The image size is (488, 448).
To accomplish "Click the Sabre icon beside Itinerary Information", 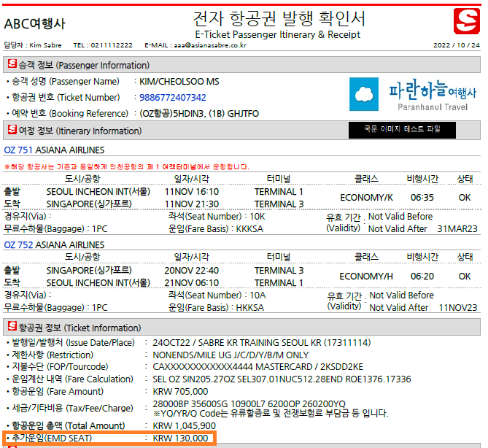I will (x=12, y=129).
